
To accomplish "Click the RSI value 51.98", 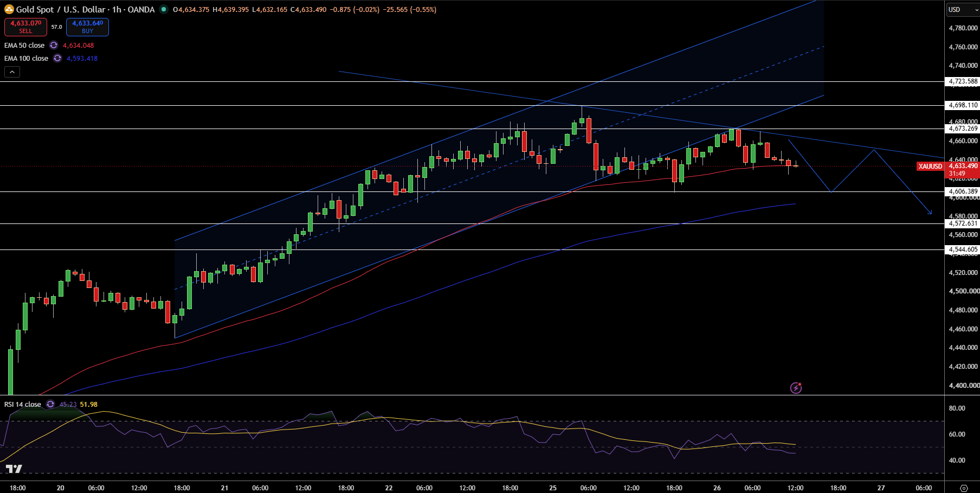I will tap(89, 405).
